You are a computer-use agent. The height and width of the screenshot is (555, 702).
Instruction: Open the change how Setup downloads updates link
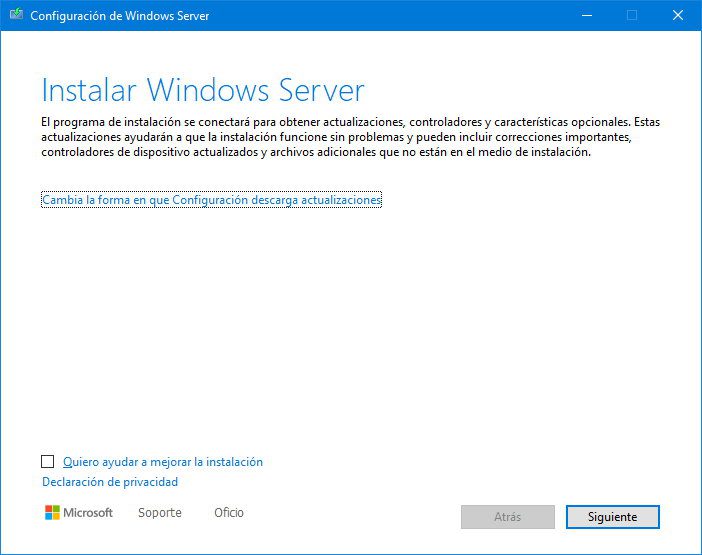211,200
